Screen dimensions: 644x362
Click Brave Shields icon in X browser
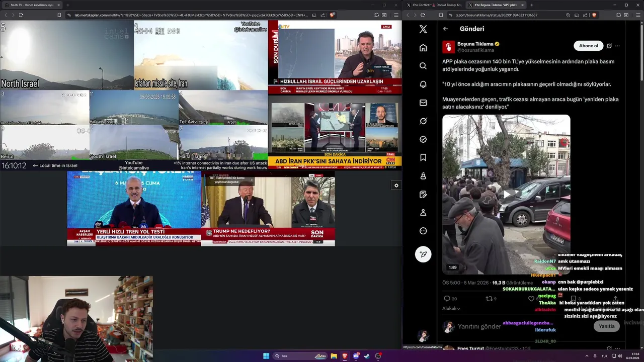click(594, 15)
